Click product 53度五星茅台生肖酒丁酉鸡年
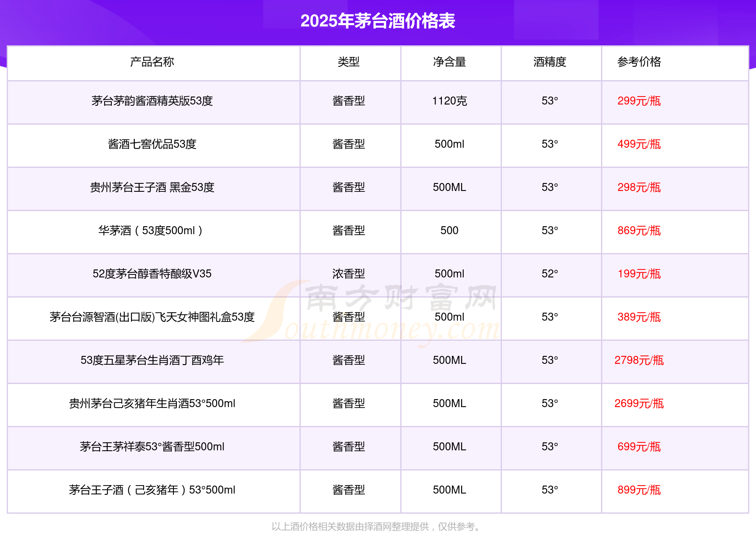The height and width of the screenshot is (533, 756). point(152,361)
